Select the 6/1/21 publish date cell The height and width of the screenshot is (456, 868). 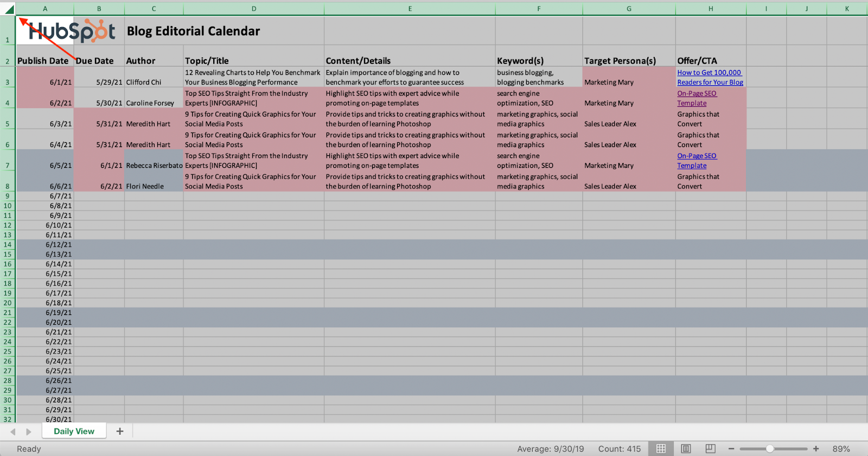point(45,77)
